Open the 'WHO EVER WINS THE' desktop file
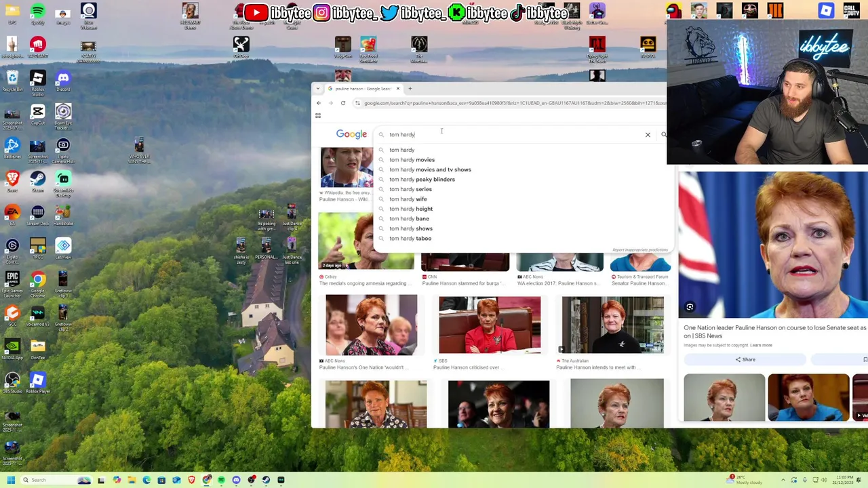Screen dimensions: 868x488 139,150
